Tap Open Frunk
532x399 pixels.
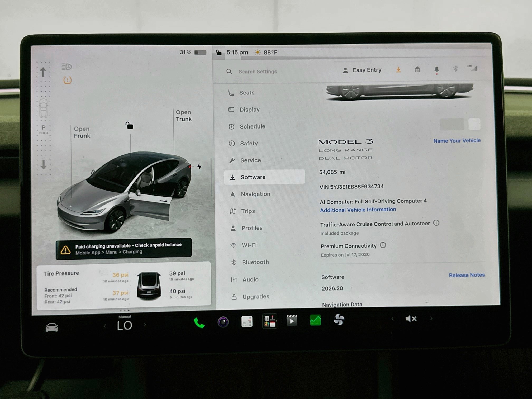point(82,132)
